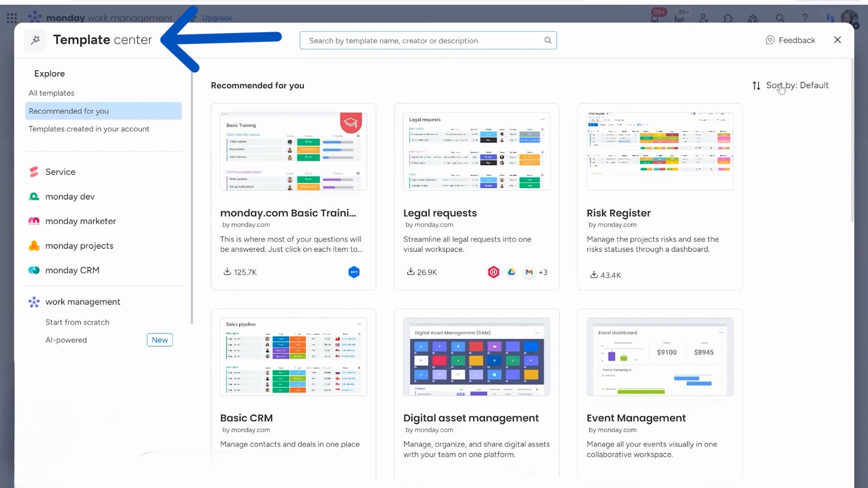Image resolution: width=868 pixels, height=488 pixels.
Task: Click the red integration icon on Legal requests card
Action: coord(493,272)
